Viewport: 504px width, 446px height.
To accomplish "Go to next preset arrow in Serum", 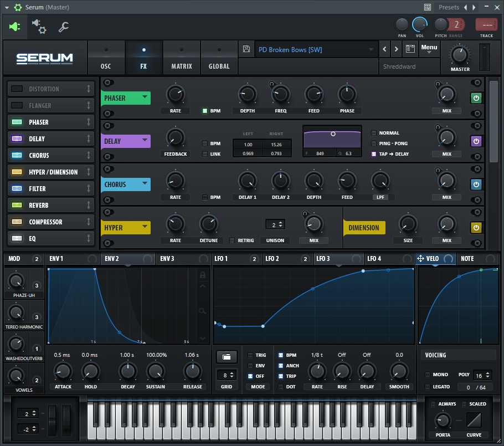I will [397, 49].
